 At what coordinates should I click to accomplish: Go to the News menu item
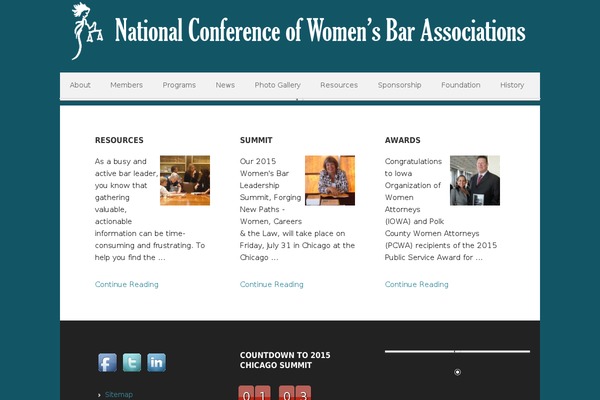click(x=225, y=85)
